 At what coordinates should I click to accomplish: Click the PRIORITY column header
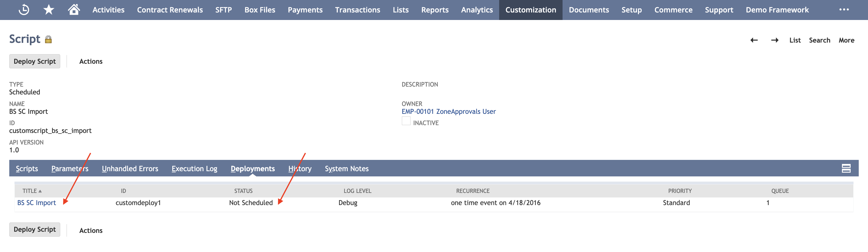(x=680, y=191)
